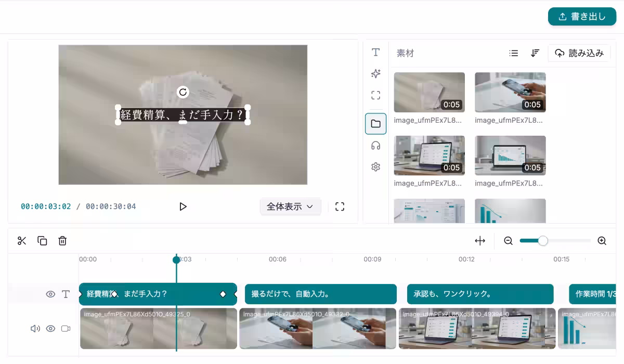Click the 書き出し export button
This screenshot has width=624, height=364.
pyautogui.click(x=582, y=17)
